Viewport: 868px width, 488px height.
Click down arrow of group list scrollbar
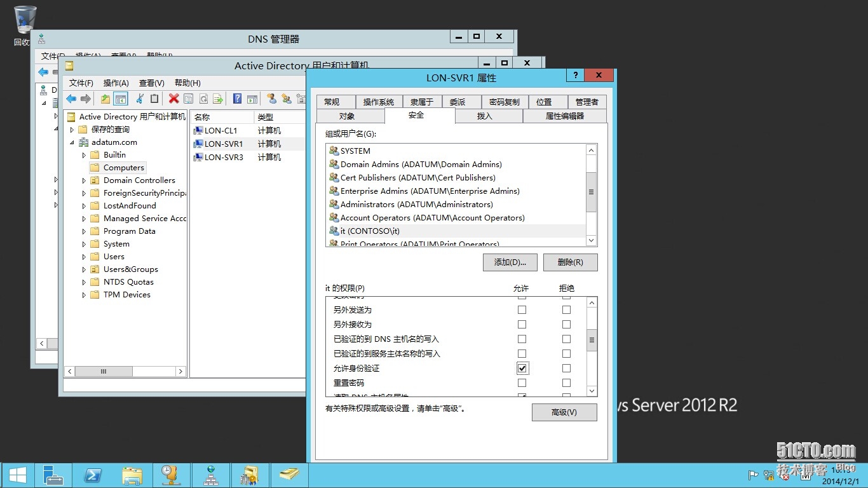(592, 241)
